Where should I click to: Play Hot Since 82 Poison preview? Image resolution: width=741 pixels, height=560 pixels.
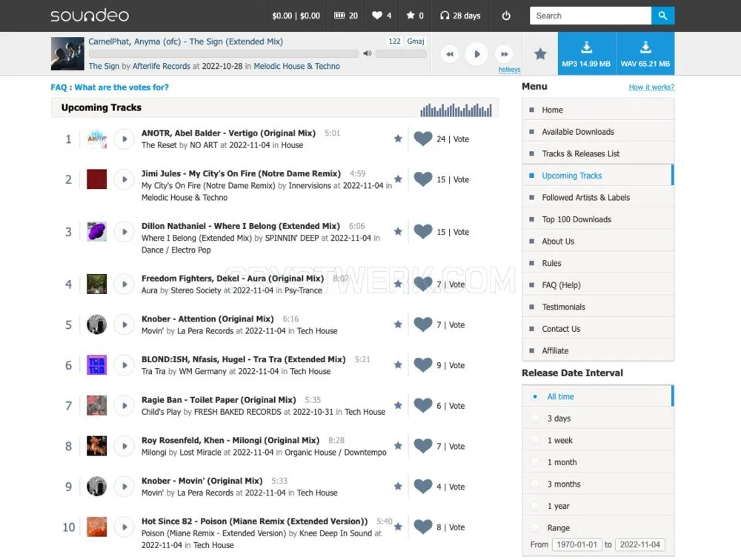click(x=124, y=527)
